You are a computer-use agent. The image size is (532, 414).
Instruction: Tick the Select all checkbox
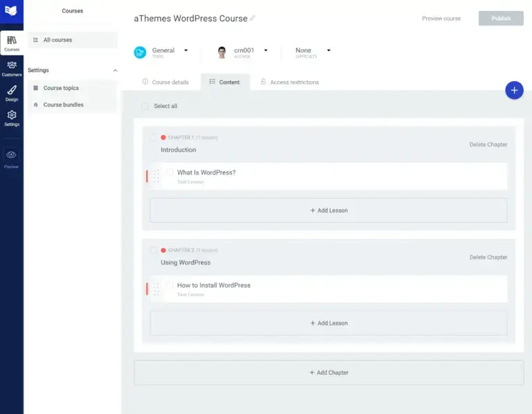click(145, 106)
